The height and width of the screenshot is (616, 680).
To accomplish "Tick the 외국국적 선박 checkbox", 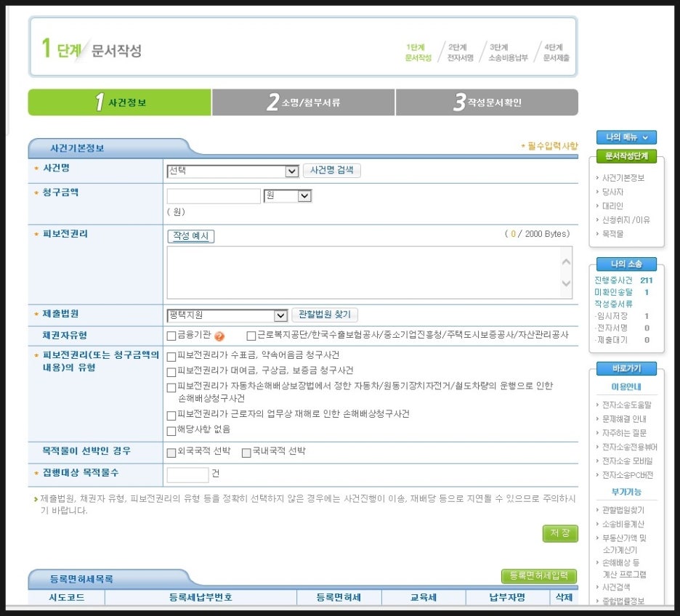I will pyautogui.click(x=171, y=453).
